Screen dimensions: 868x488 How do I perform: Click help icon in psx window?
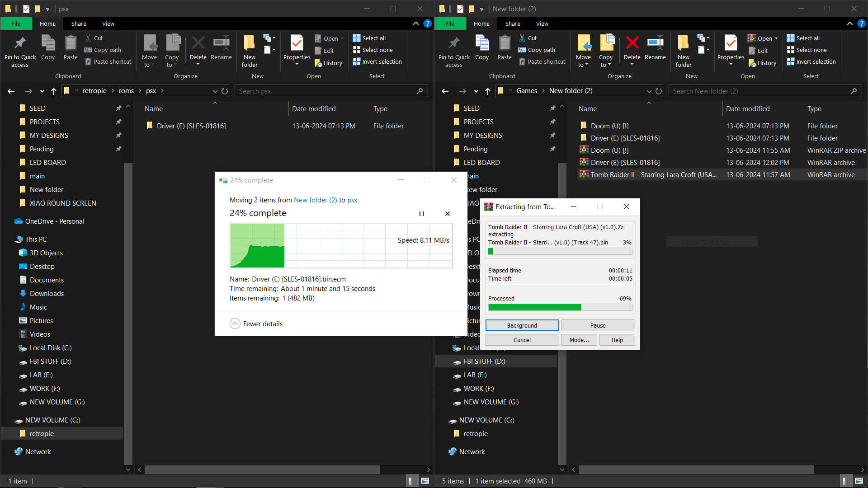pos(428,23)
